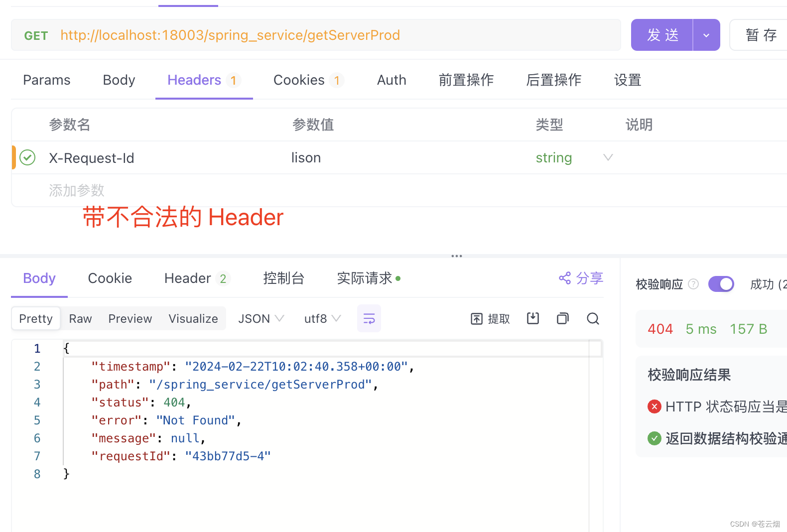Screen dimensions: 787x532
Task: Select the Visualize view mode
Action: [x=193, y=318]
